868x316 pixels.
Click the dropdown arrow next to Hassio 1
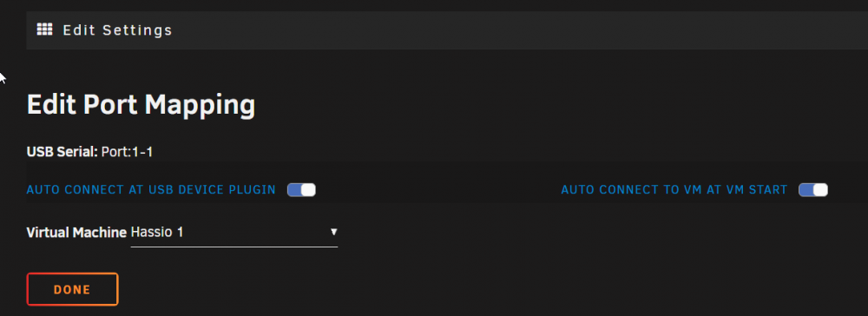(334, 232)
